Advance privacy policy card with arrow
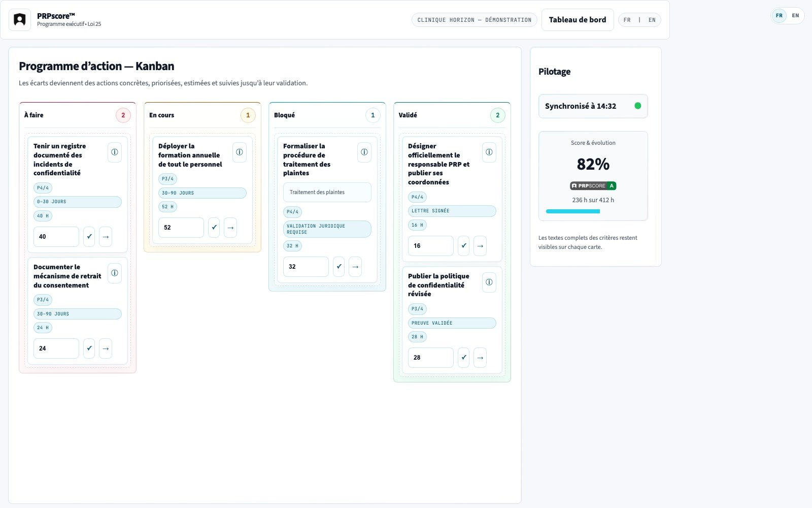 click(480, 358)
